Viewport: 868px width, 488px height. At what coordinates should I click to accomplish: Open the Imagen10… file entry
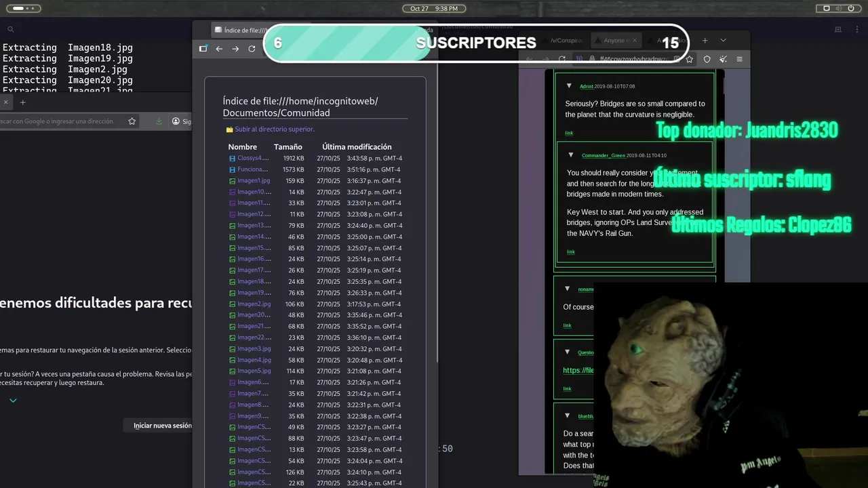[x=254, y=192]
